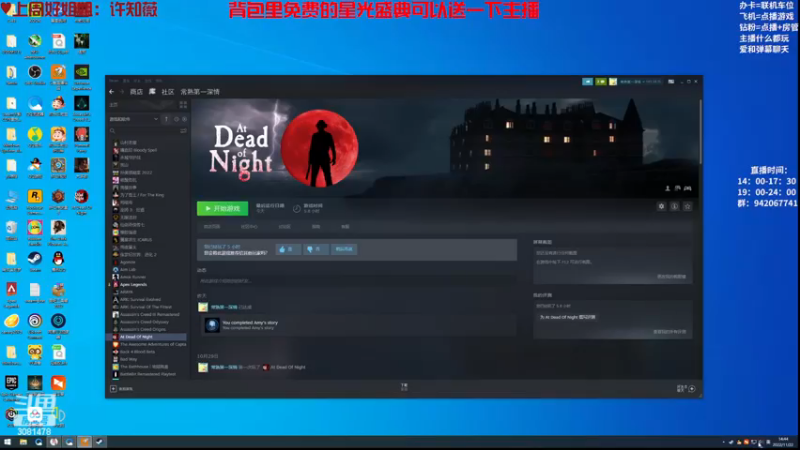Viewport: 800px width, 450px height.
Task: Toggle recent-activity clock filter in library sidebar
Action: tap(177, 119)
